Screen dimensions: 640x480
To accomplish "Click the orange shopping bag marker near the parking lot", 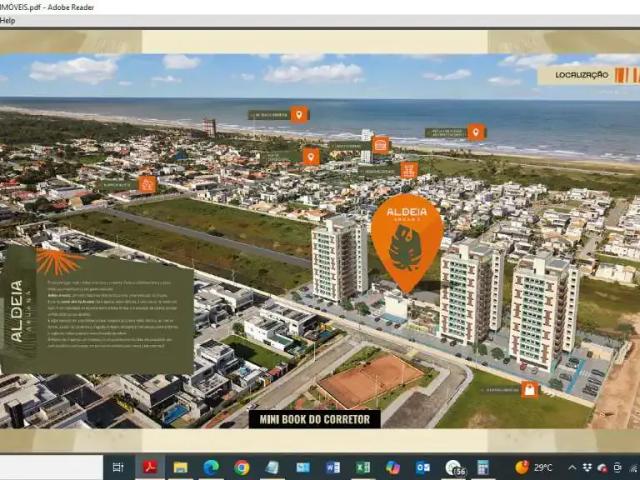I will coord(529,390).
